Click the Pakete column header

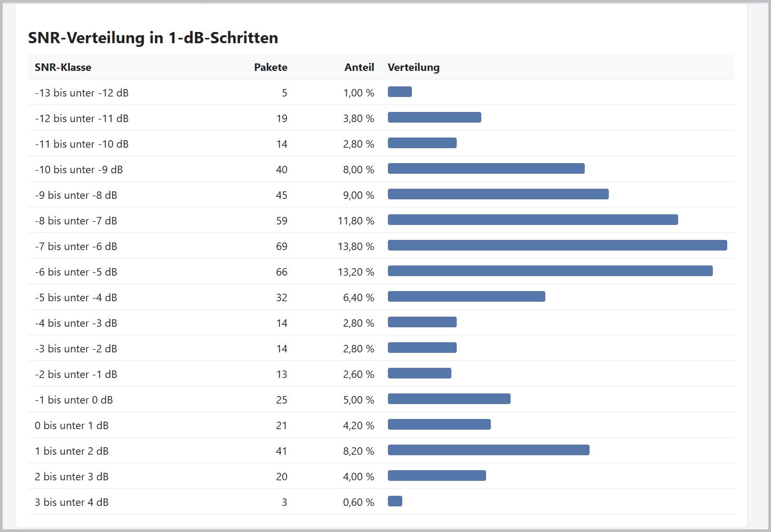pos(271,67)
